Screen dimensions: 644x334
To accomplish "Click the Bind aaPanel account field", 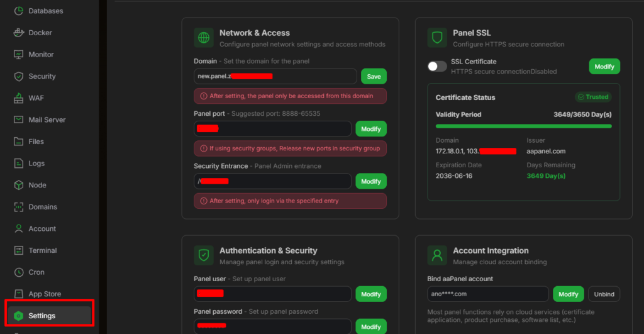I will (488, 294).
